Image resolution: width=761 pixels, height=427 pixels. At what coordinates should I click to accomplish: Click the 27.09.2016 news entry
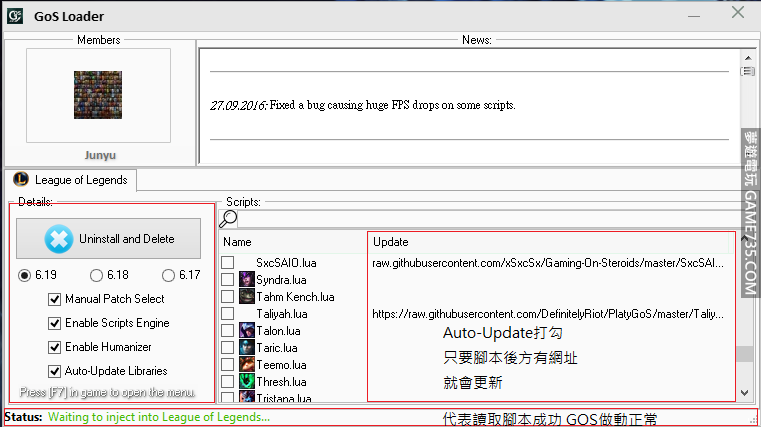tap(363, 105)
